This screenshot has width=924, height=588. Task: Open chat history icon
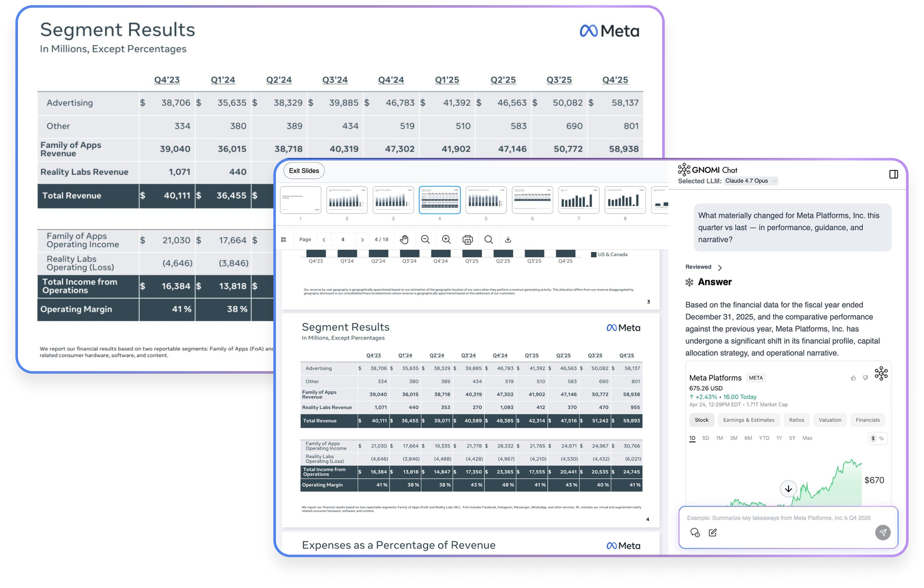point(695,532)
